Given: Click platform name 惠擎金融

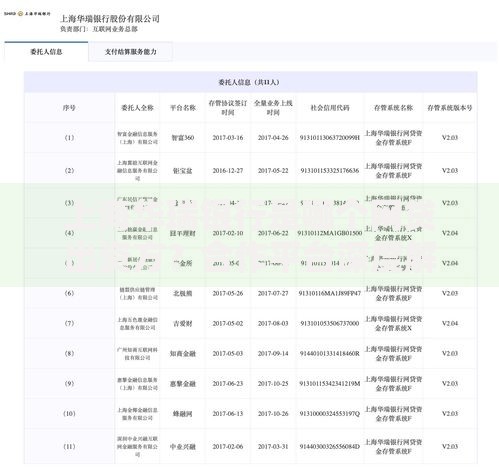Looking at the screenshot, I should click(x=183, y=384).
